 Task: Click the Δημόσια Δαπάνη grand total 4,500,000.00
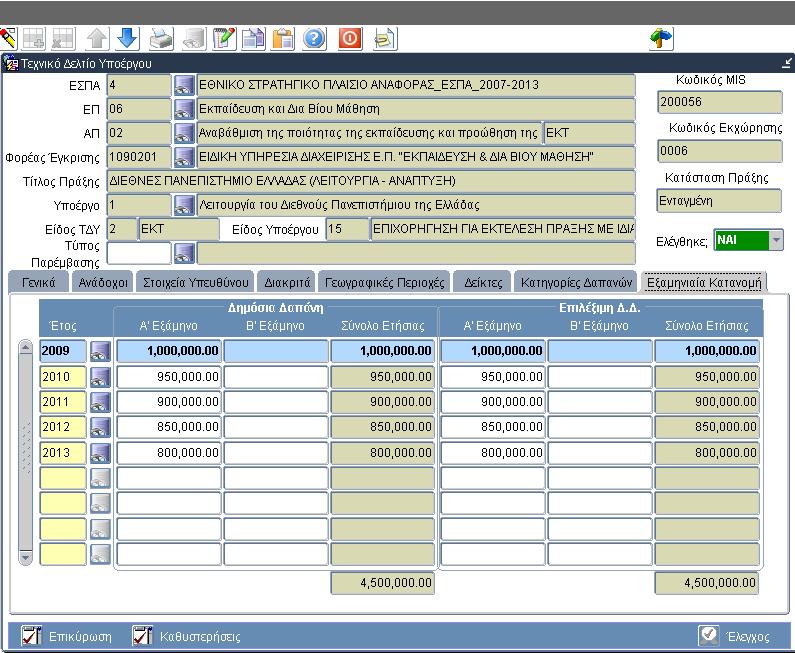[383, 583]
